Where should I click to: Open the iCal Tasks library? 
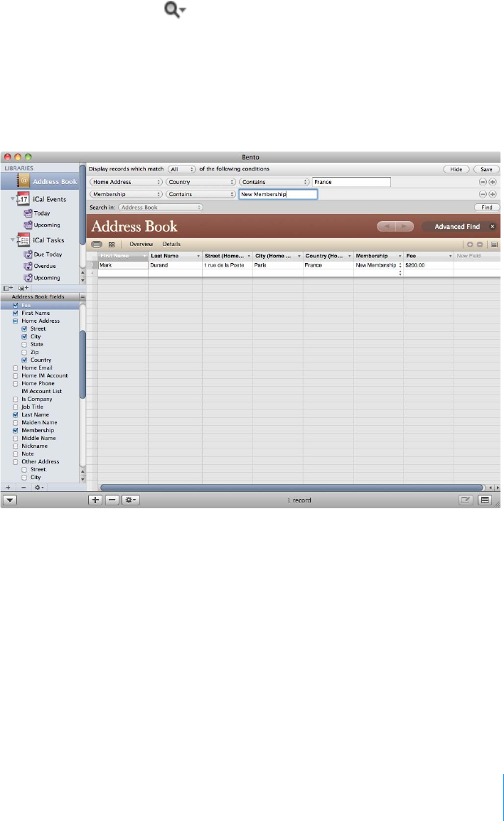[48, 240]
